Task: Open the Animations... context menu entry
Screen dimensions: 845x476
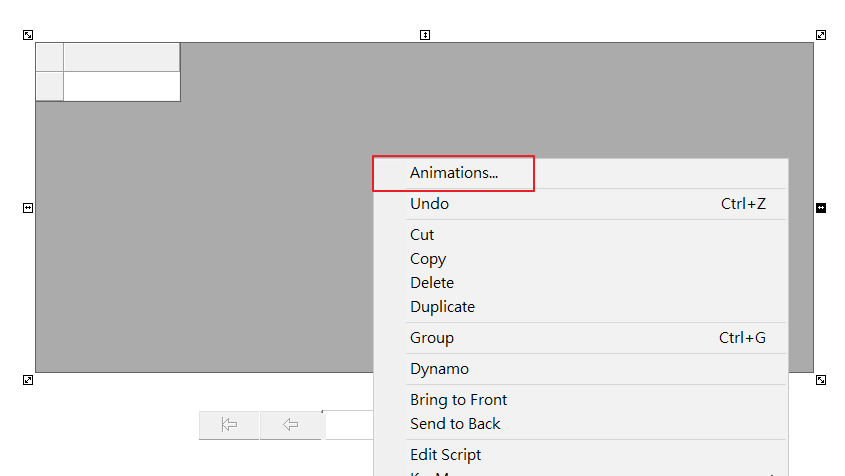Action: [580, 173]
